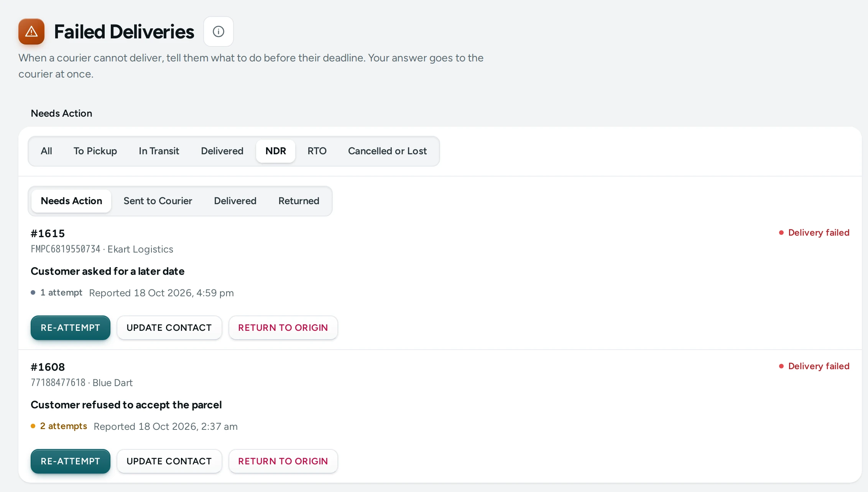Re-attempt delivery for order #1608
The image size is (868, 492).
coord(71,461)
